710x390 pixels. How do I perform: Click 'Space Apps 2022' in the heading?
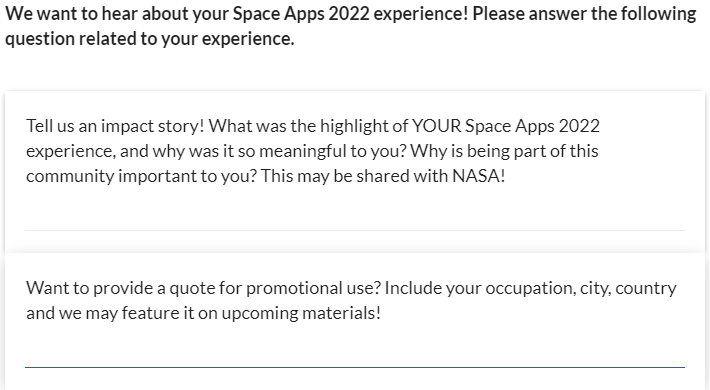click(x=301, y=14)
